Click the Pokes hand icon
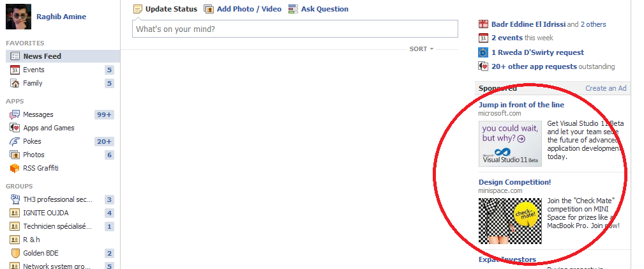The height and width of the screenshot is (269, 644). (15, 141)
